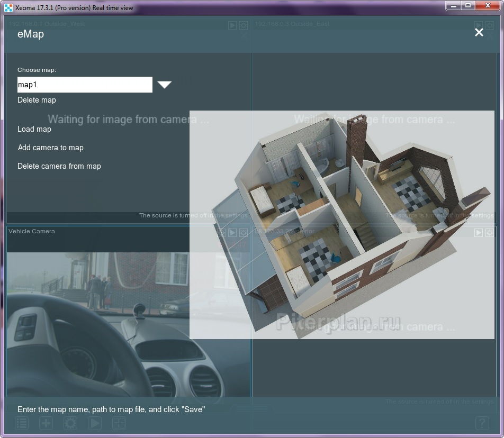Click the map name field containing map1
The width and height of the screenshot is (504, 438).
pyautogui.click(x=85, y=85)
